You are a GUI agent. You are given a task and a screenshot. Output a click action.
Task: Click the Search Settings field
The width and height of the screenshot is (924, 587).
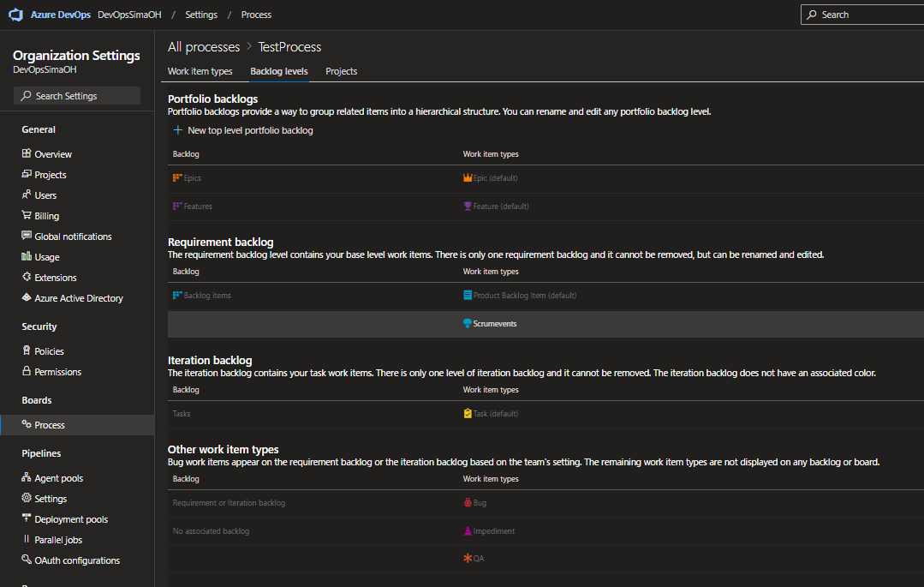(77, 96)
